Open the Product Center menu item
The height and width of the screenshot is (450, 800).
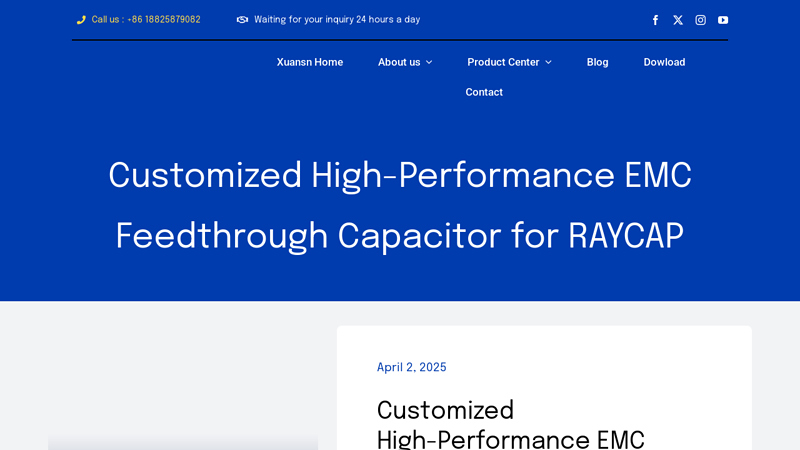[x=503, y=62]
